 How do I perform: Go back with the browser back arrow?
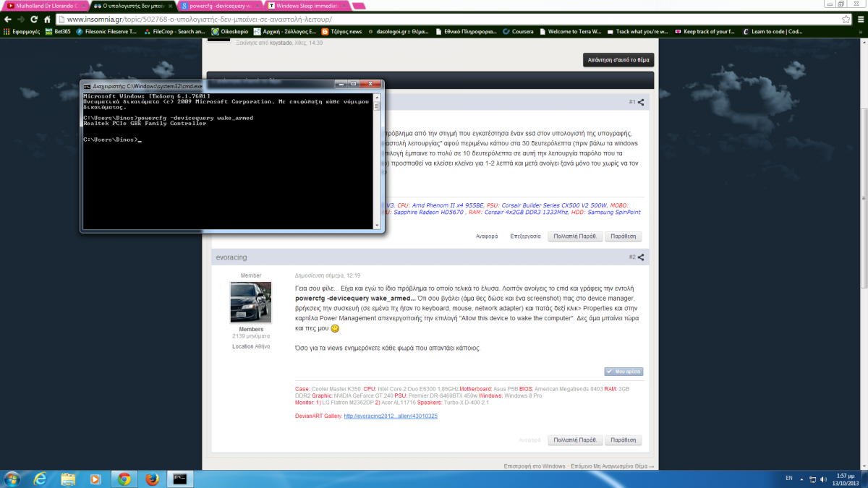[9, 20]
